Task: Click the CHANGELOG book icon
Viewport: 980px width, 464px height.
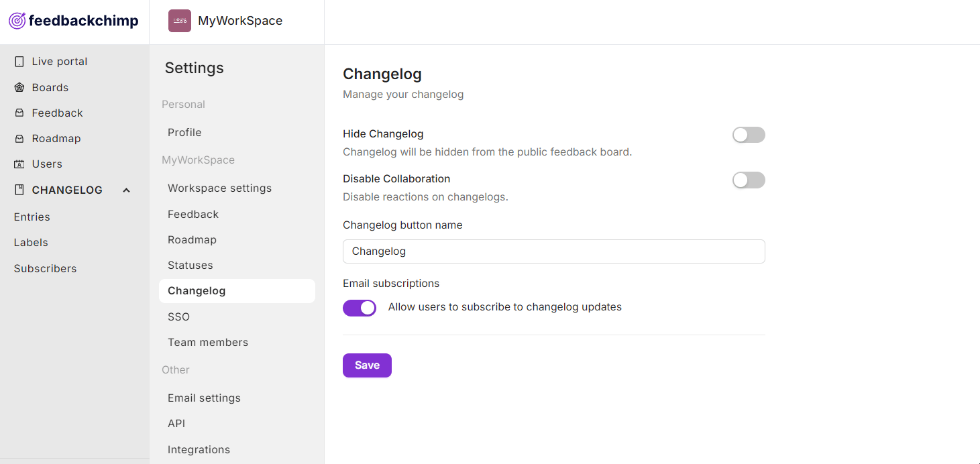Action: pos(19,190)
